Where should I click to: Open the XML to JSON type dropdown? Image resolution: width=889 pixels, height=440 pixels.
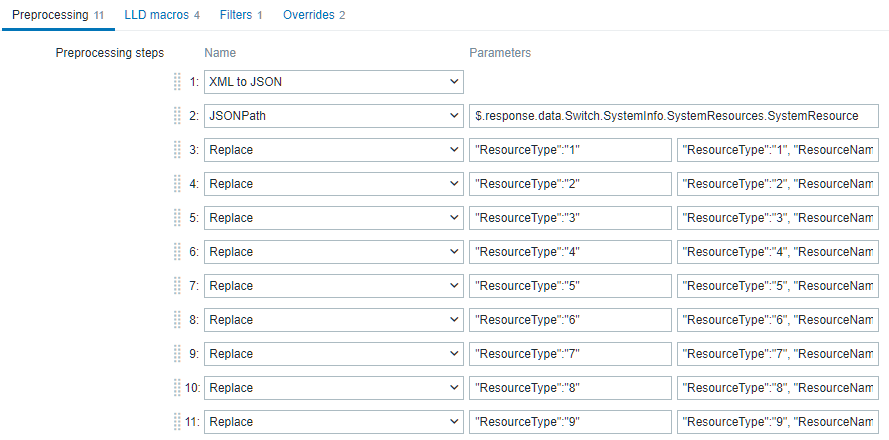333,82
